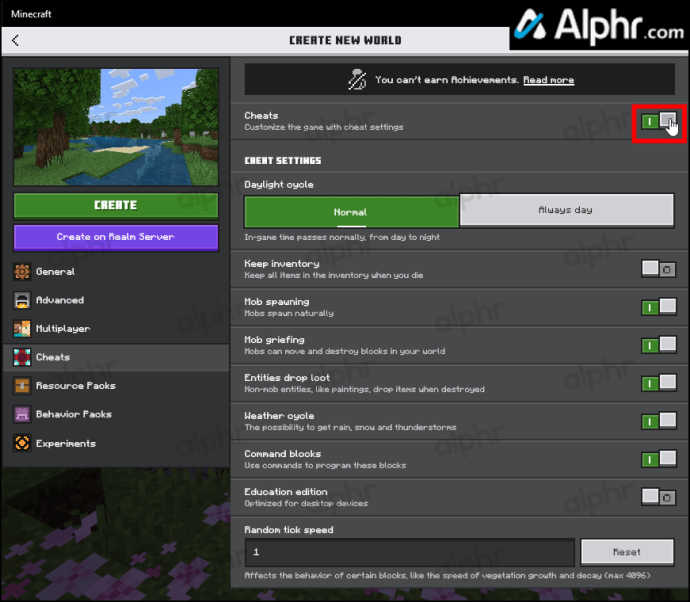The height and width of the screenshot is (602, 690).
Task: Click the General gear icon
Action: (x=22, y=272)
